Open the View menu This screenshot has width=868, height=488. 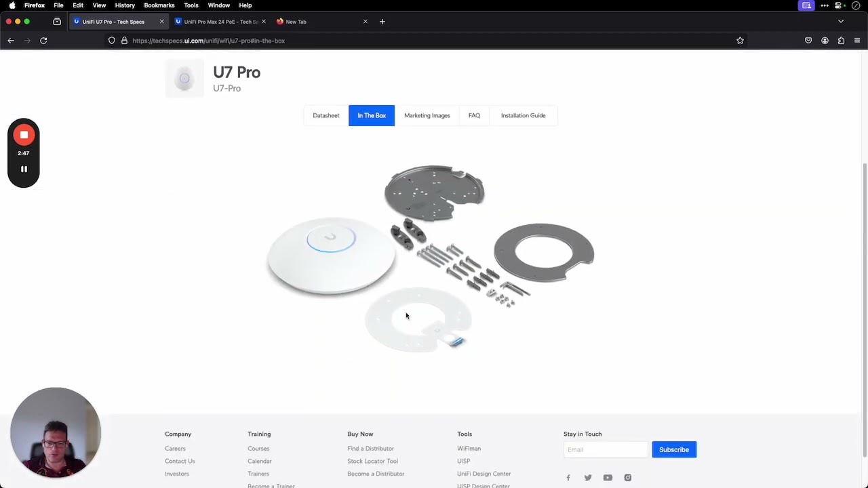coord(99,5)
